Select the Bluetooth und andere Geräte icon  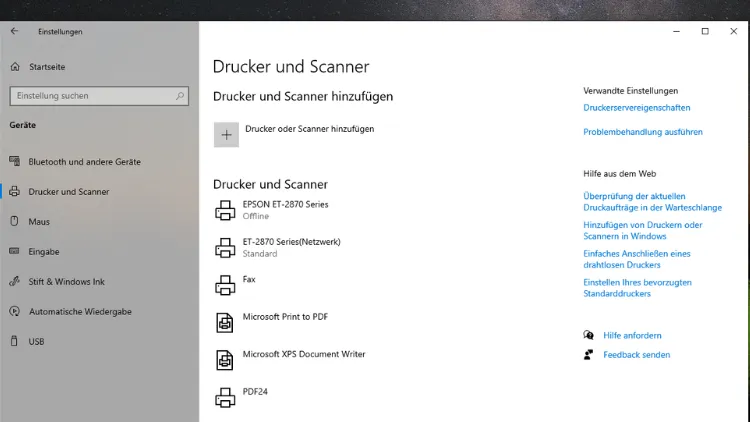click(x=15, y=161)
